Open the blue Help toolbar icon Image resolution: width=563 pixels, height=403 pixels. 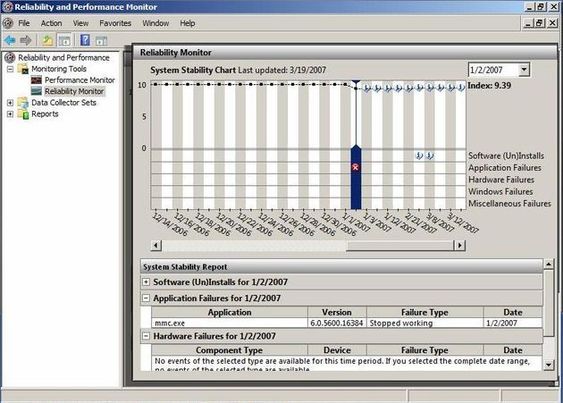(x=85, y=40)
